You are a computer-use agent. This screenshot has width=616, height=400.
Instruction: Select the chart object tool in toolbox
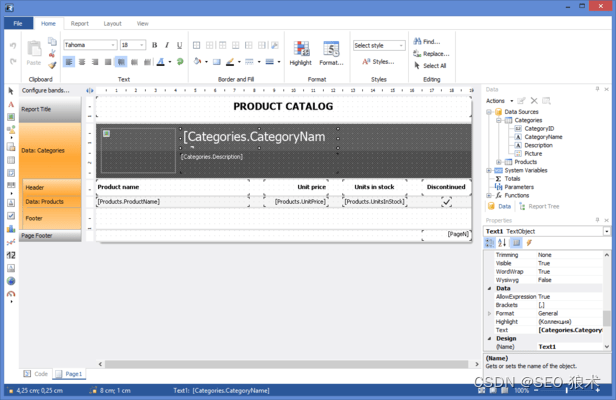[11, 229]
